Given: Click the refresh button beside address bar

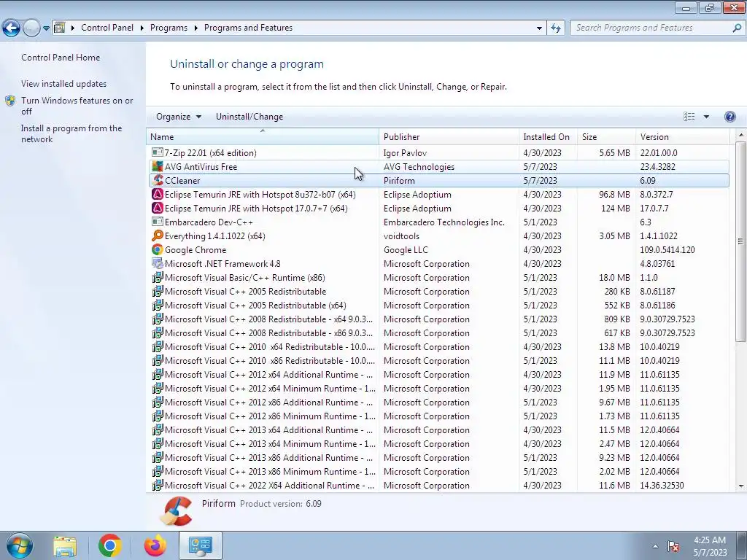Looking at the screenshot, I should (555, 28).
